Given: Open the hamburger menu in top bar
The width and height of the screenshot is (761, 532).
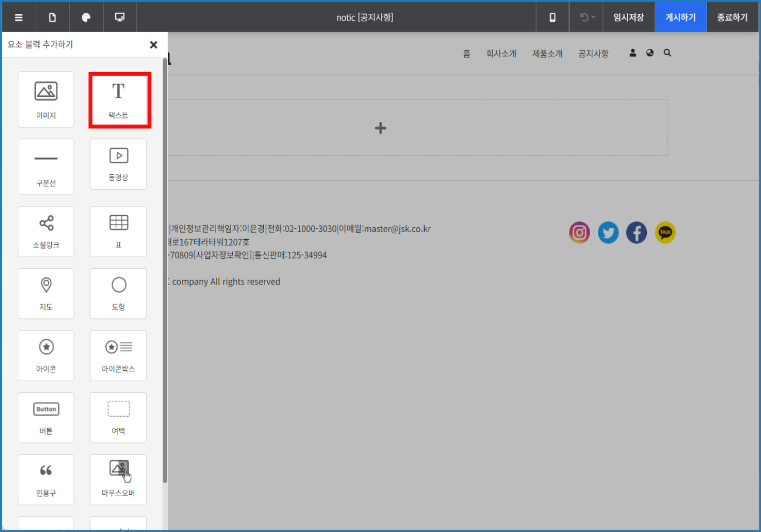Looking at the screenshot, I should click(19, 17).
